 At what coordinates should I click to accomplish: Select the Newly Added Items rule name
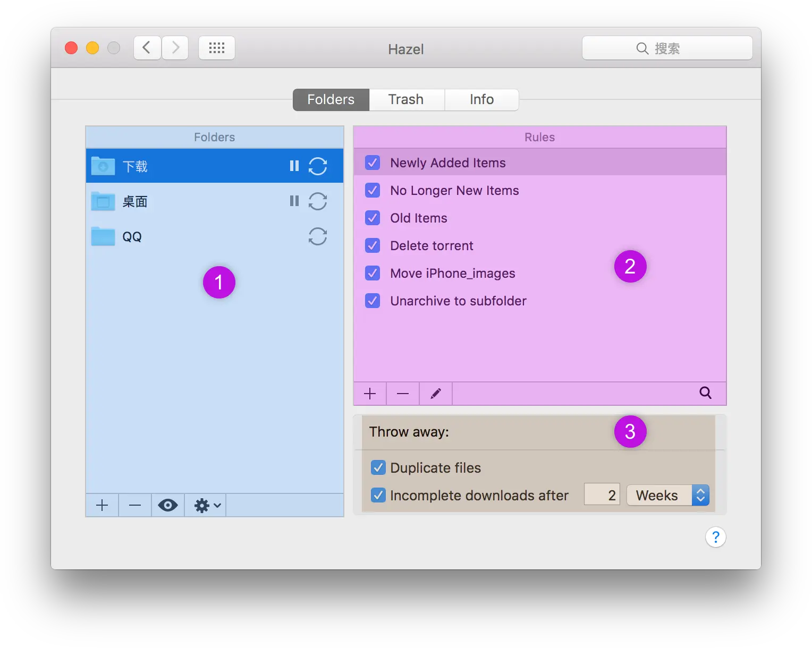coord(448,163)
